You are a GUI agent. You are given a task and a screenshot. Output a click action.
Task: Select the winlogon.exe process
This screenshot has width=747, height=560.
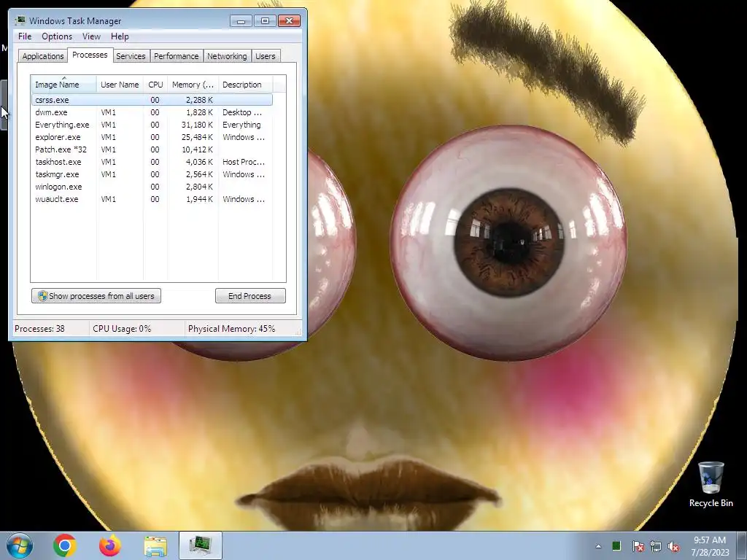point(152,187)
